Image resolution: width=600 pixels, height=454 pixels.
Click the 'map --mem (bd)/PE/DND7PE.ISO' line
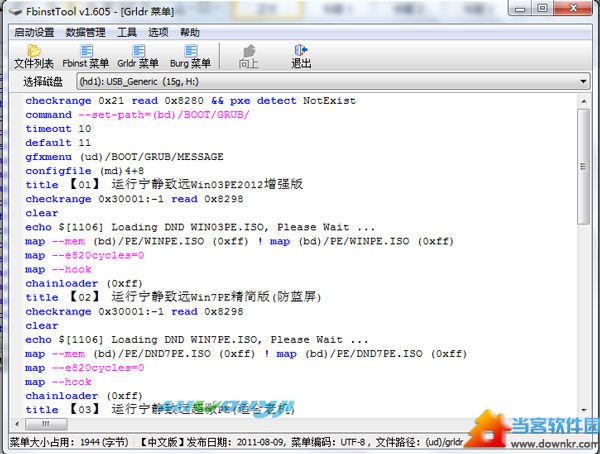pos(246,354)
